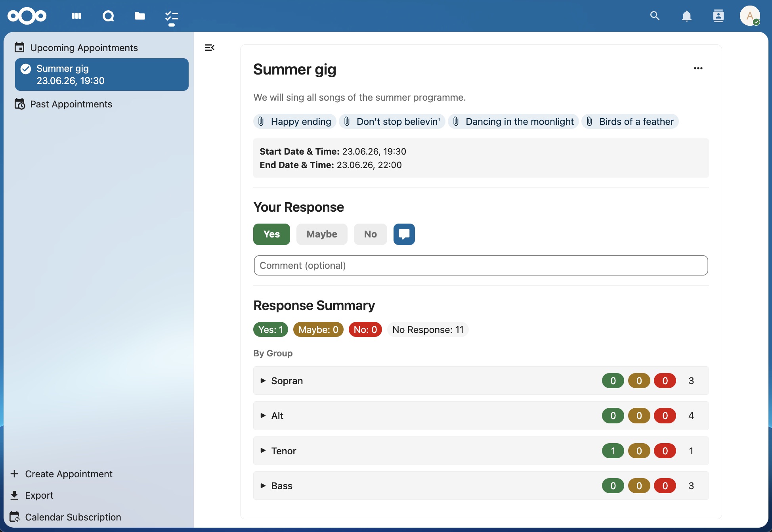Image resolution: width=772 pixels, height=532 pixels.
Task: Click the green count badge in Bass row
Action: pos(613,486)
